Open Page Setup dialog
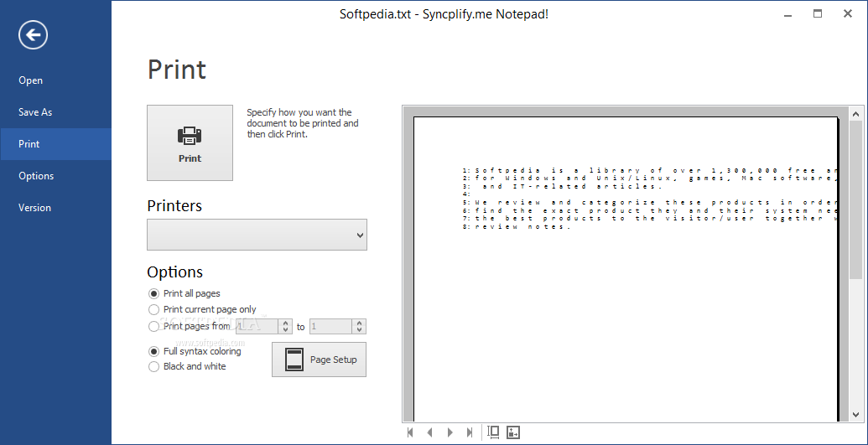The width and height of the screenshot is (868, 445). point(319,360)
